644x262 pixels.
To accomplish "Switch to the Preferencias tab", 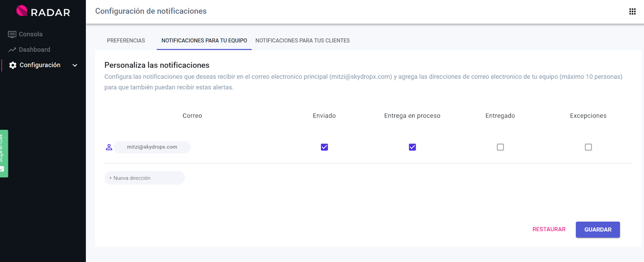I will tap(126, 41).
